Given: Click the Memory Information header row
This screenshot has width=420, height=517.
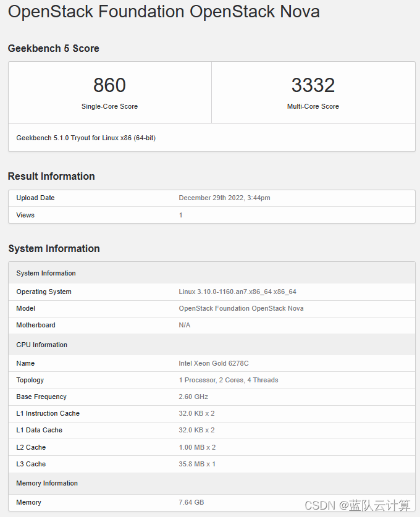Looking at the screenshot, I should (x=212, y=483).
